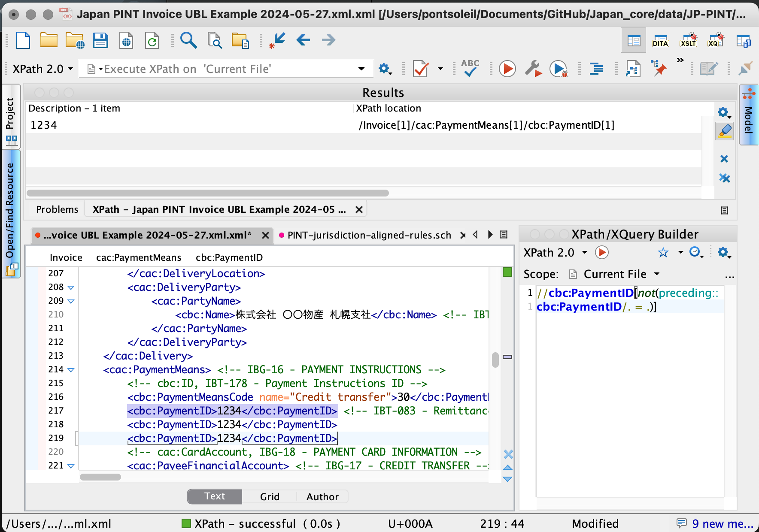
Task: Open a file with the folder icon
Action: coord(49,40)
